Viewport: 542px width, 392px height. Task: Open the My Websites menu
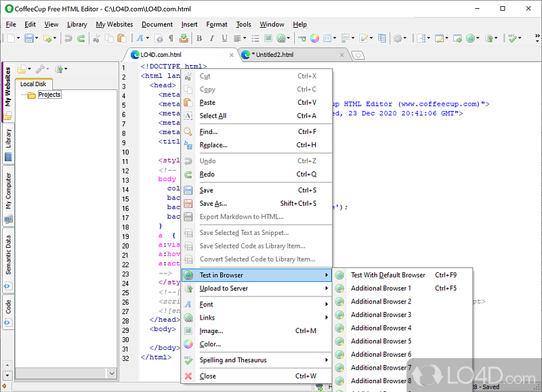tap(114, 24)
